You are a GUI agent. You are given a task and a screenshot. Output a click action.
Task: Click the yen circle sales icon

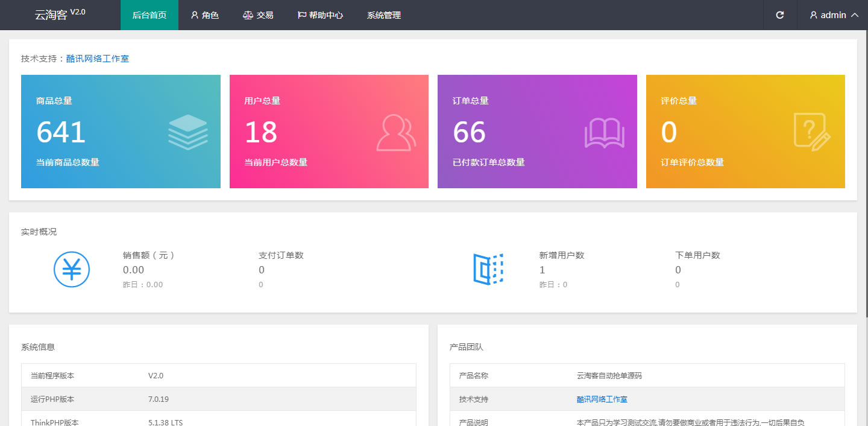pos(72,269)
